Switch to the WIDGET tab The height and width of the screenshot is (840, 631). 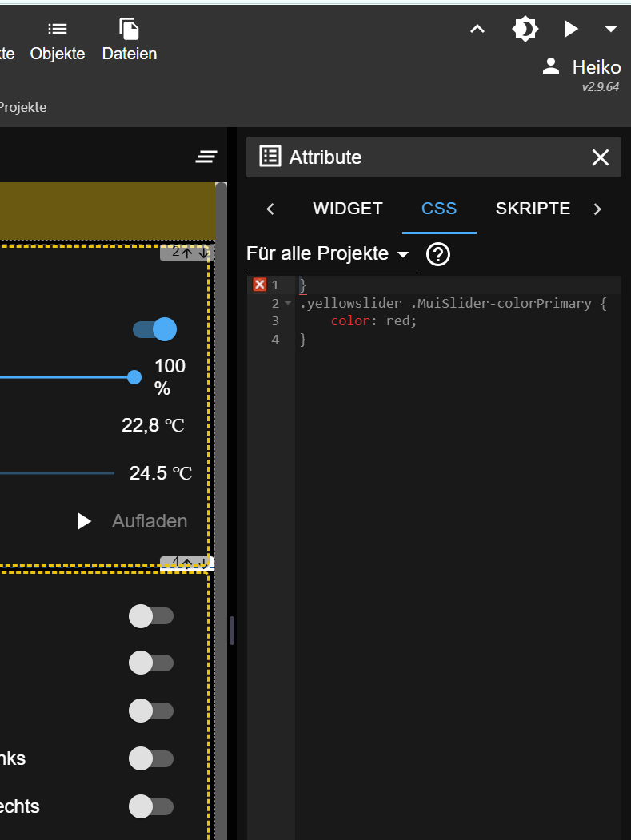(348, 209)
